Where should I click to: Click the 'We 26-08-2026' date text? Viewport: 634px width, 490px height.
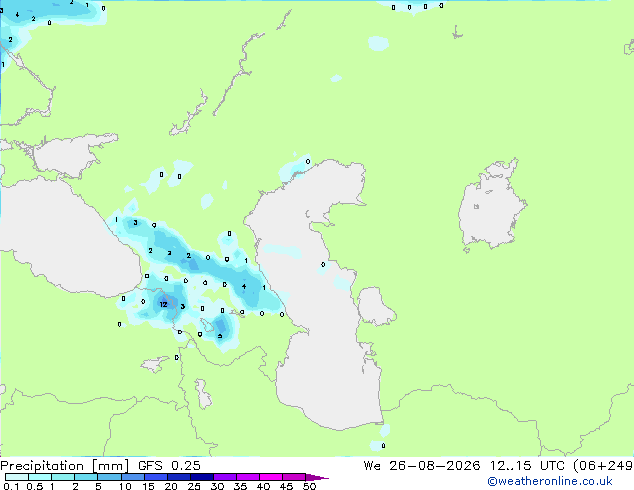pyautogui.click(x=422, y=466)
